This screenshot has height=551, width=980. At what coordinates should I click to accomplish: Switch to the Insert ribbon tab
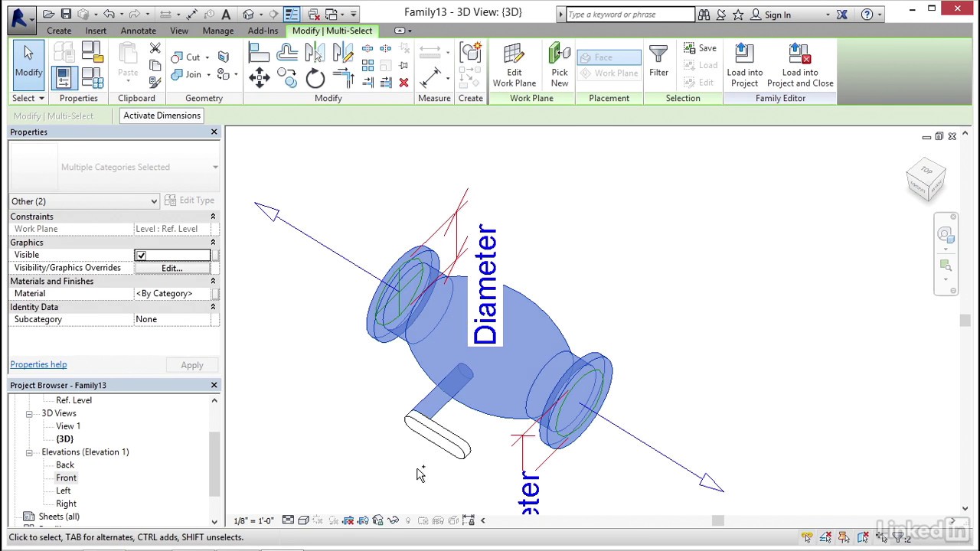[96, 31]
